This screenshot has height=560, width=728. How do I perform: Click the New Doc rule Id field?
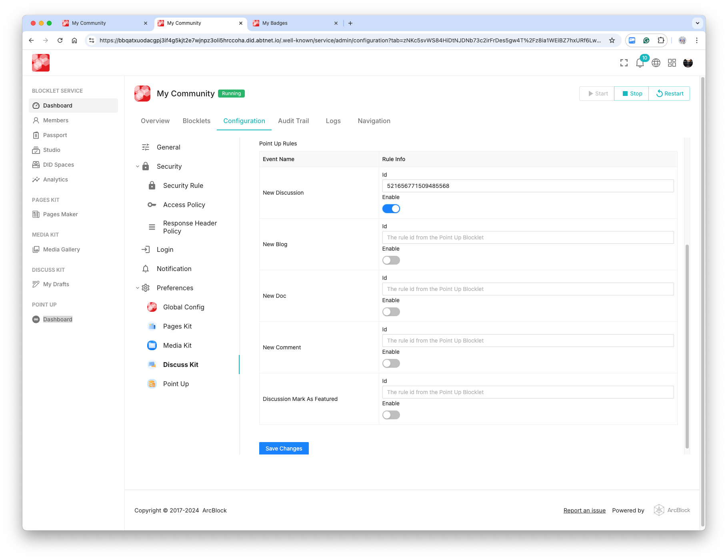528,289
